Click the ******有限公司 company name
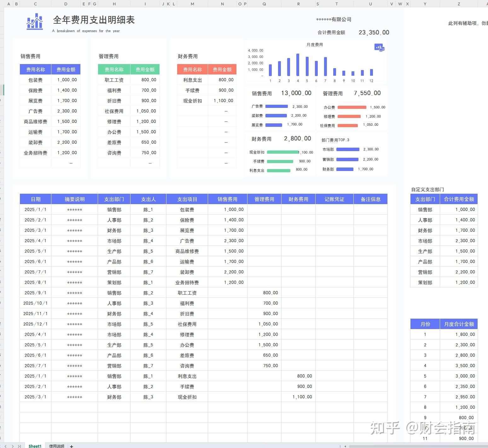Viewport: 488px width, 448px height. click(x=334, y=20)
